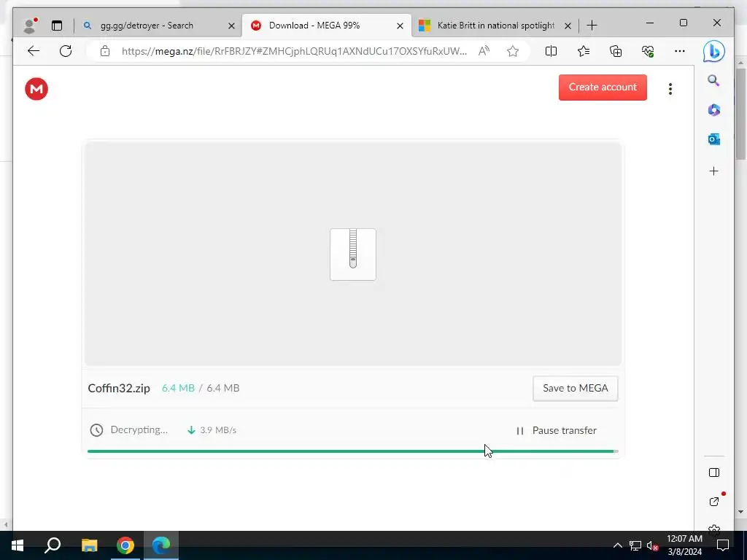Close the Katie Britt tab

click(568, 26)
